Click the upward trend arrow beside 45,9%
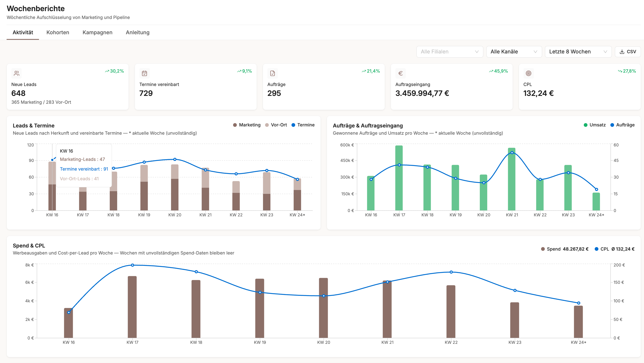This screenshot has width=644, height=363. 491,71
